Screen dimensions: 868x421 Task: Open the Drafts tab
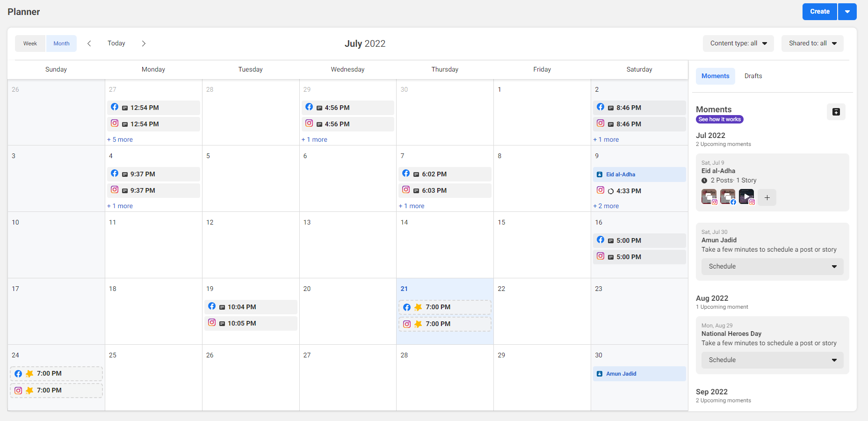coord(753,76)
